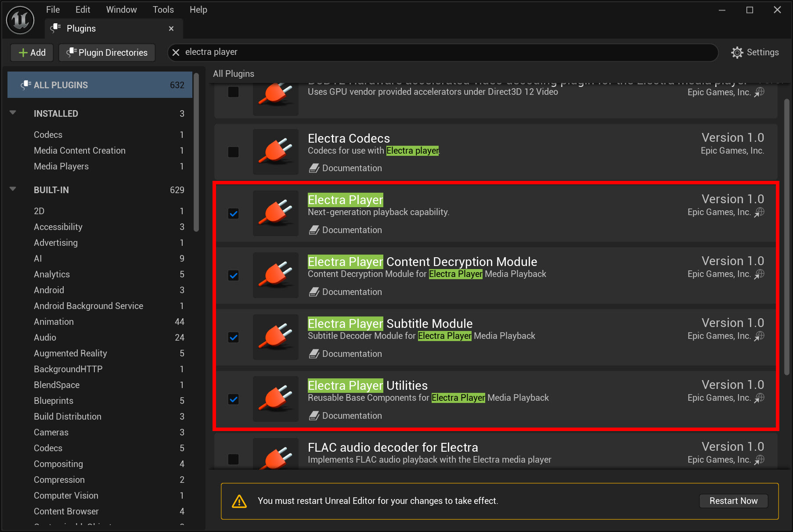The height and width of the screenshot is (532, 793).
Task: Select the Augmented Reality category
Action: [100, 353]
